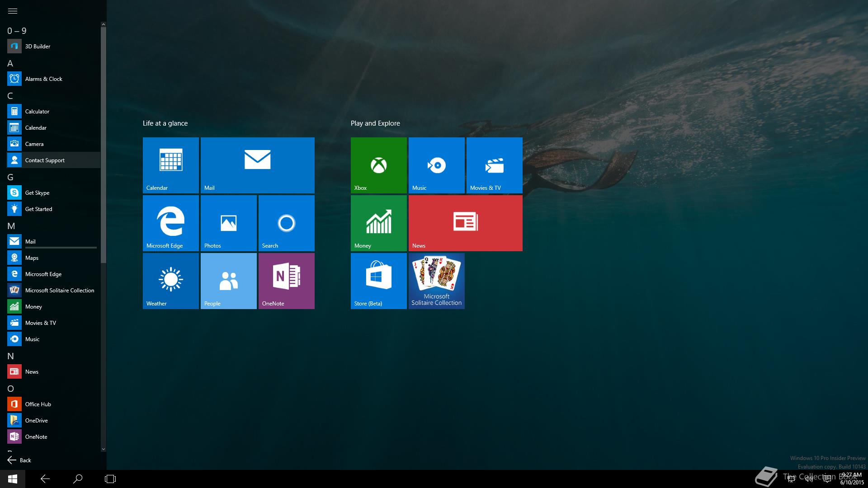868x488 pixels.
Task: Select the 'Life at a glance' group title
Action: tap(165, 123)
